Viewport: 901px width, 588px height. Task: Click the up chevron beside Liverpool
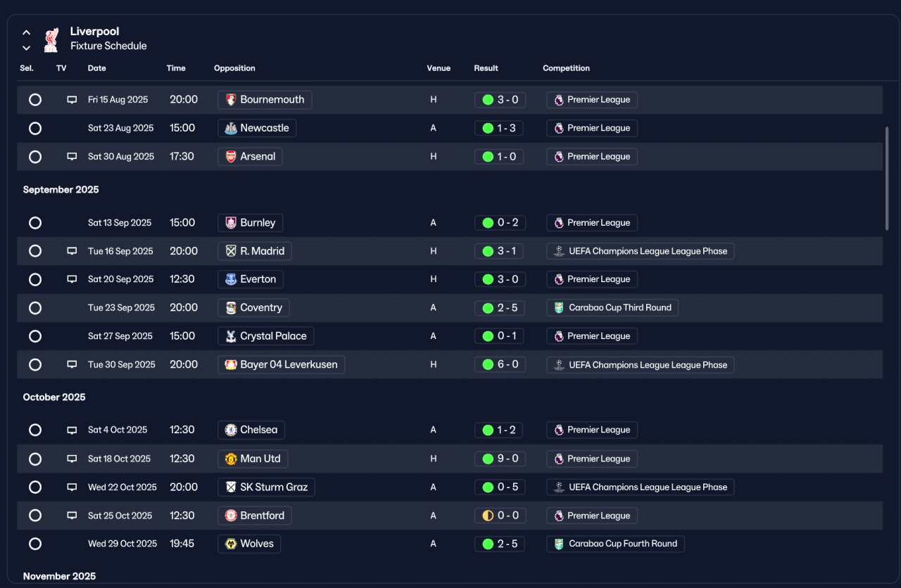click(x=26, y=32)
